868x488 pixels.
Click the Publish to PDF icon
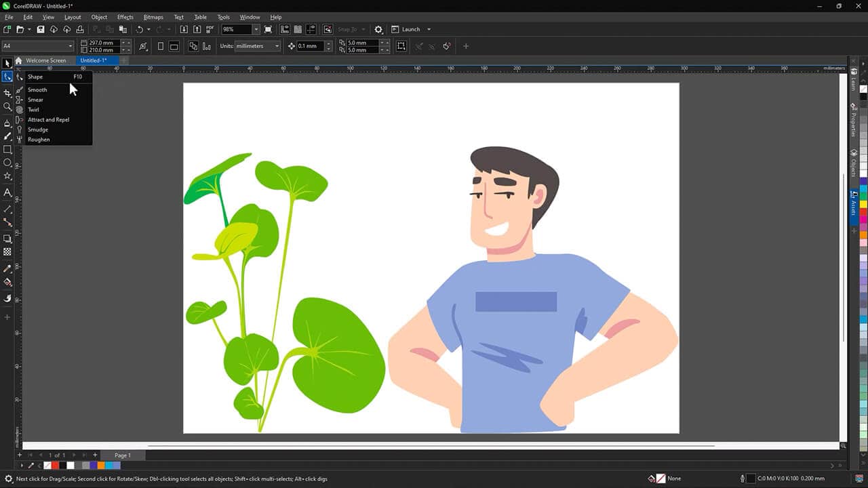pos(210,30)
